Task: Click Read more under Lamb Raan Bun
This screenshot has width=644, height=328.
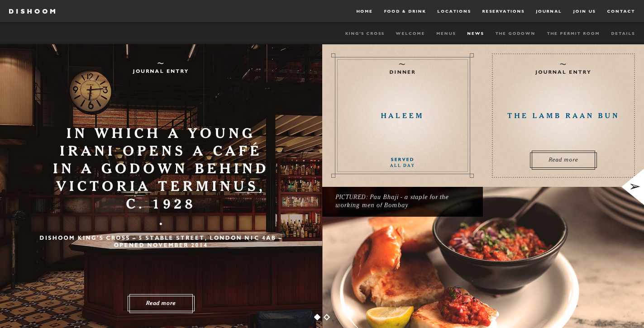Action: point(563,160)
